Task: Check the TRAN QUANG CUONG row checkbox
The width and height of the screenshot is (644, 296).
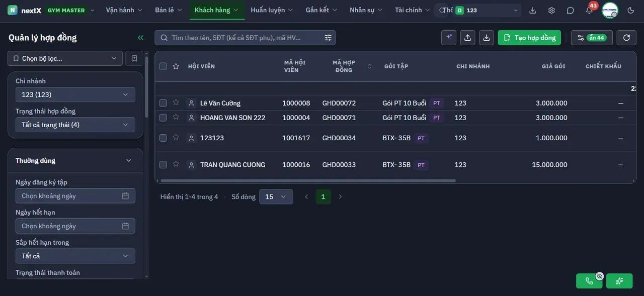Action: [163, 165]
